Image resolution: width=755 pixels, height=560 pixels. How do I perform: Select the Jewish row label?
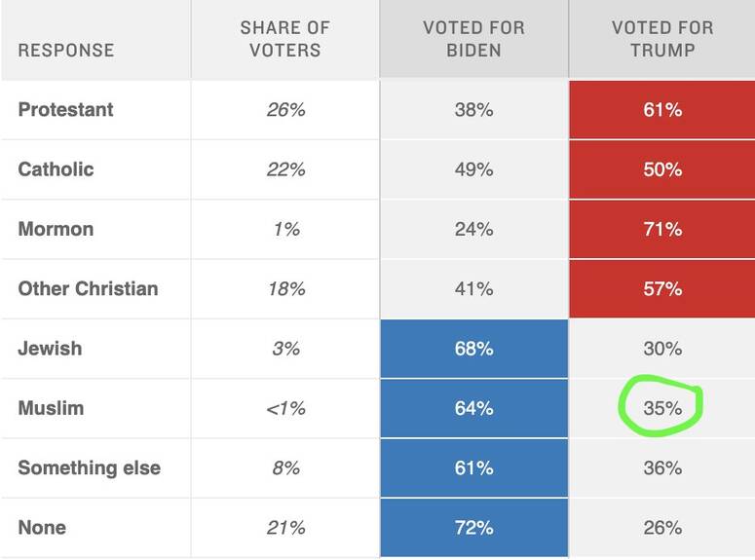tap(50, 349)
